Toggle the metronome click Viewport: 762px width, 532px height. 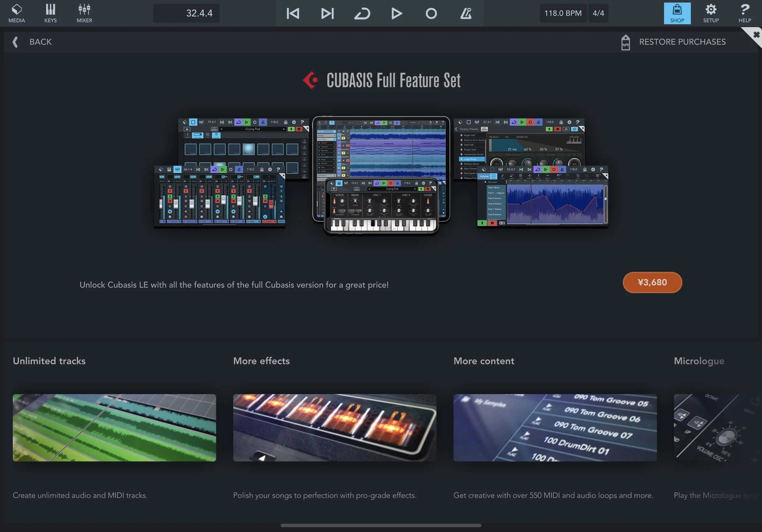point(466,13)
